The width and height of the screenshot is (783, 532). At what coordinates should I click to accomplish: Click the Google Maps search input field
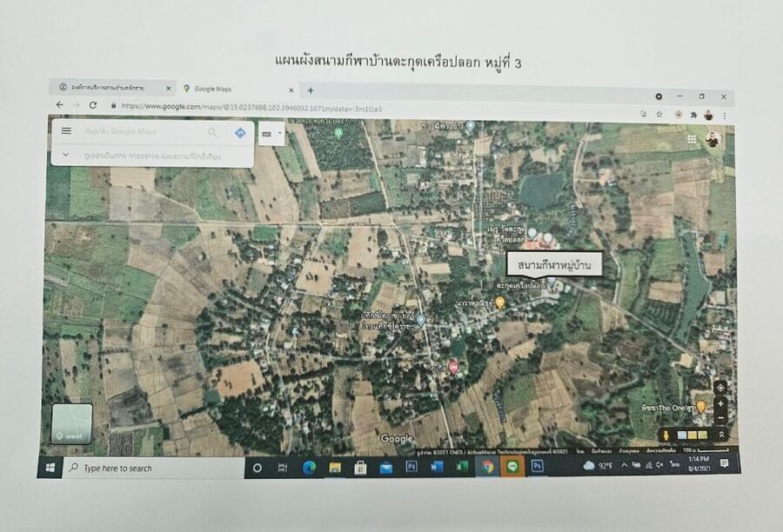click(139, 131)
